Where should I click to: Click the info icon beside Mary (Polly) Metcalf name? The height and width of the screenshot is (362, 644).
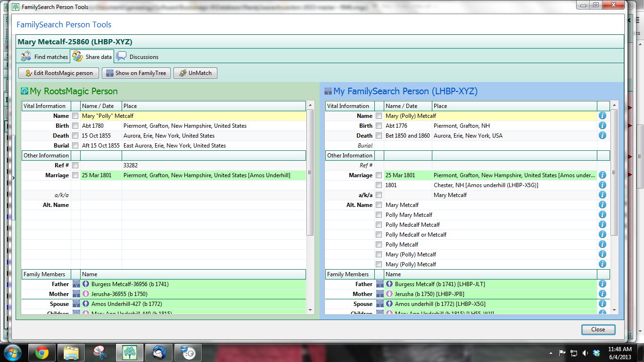click(603, 115)
